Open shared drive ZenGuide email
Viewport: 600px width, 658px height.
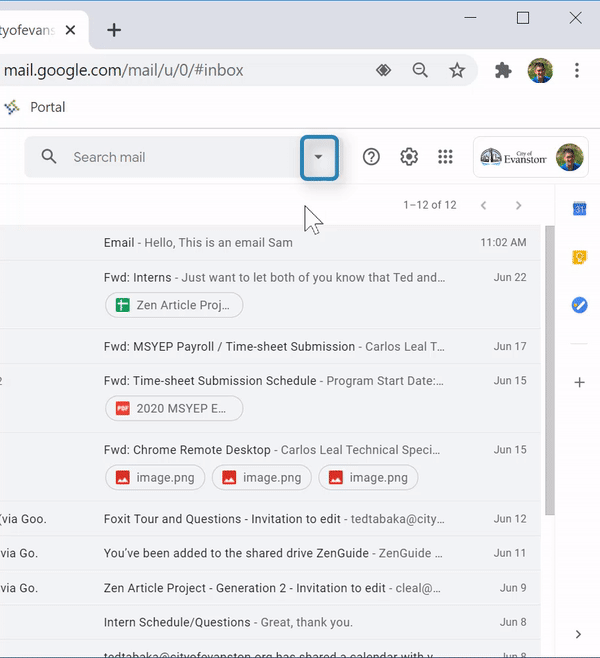pos(270,553)
